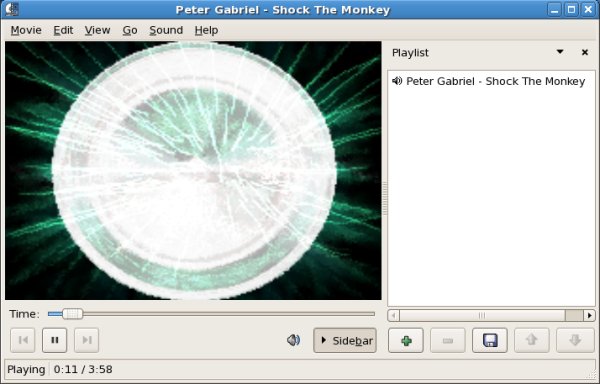Click the pane divider grip beside the playlist
This screenshot has width=600, height=384.
click(385, 198)
